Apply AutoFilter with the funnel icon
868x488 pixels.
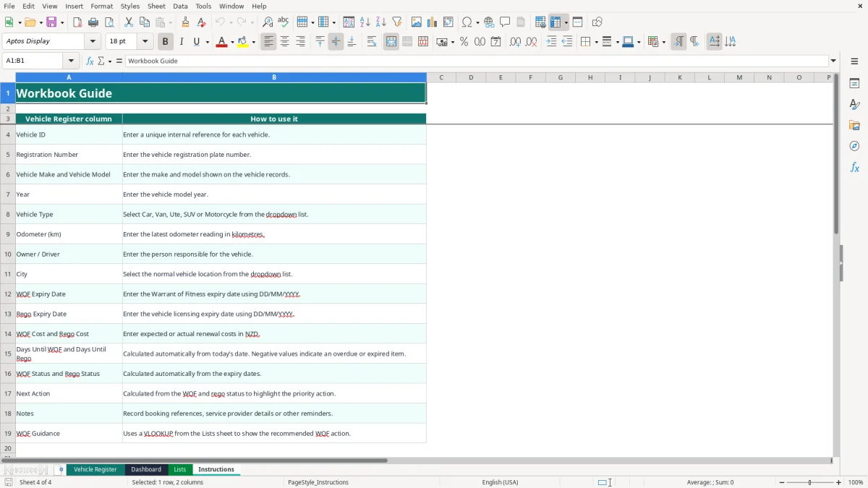(x=397, y=22)
